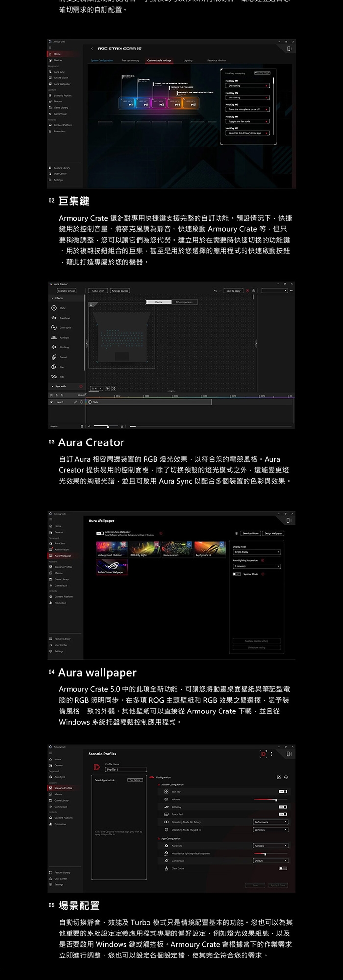
Task: Select the Underground Hideout wallpaper thumbnail
Action: point(109,549)
